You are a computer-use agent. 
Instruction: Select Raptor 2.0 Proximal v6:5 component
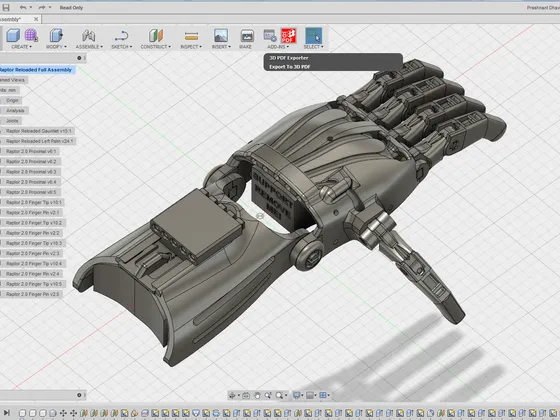click(31, 192)
